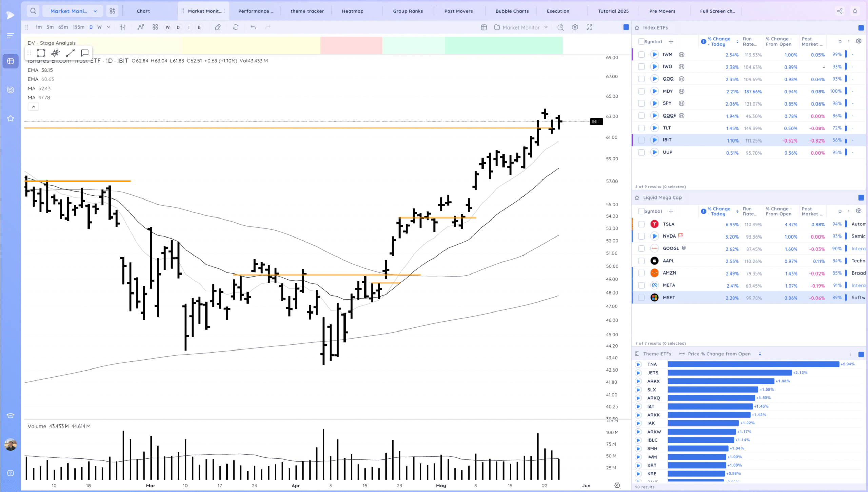The image size is (868, 492).
Task: Open the Group Ranks tab
Action: click(x=408, y=11)
